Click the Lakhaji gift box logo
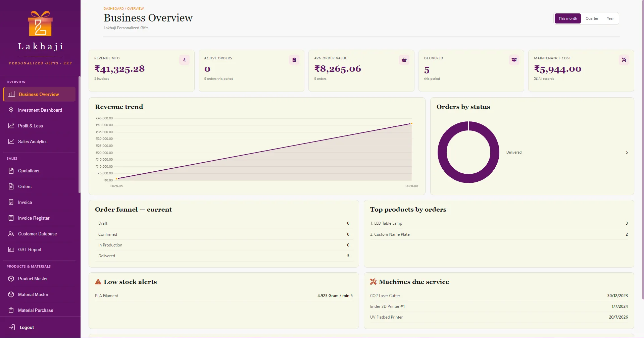Image resolution: width=644 pixels, height=338 pixels. point(40,24)
